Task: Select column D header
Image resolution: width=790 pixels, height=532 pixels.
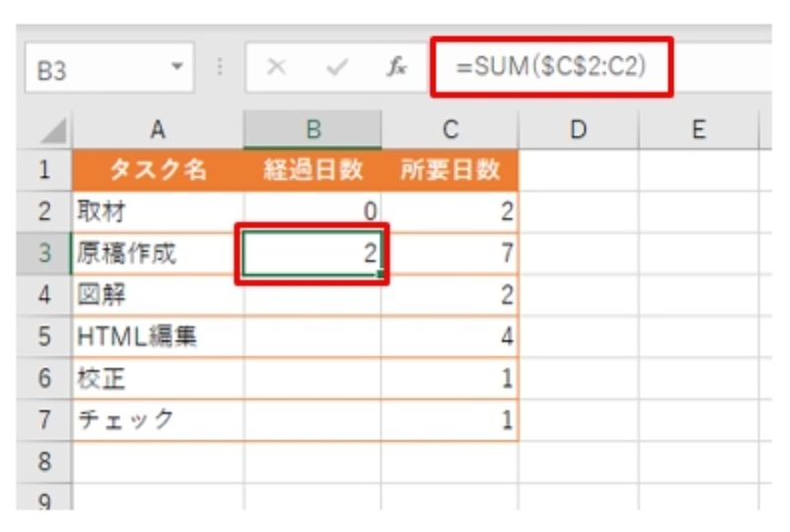Action: click(579, 128)
